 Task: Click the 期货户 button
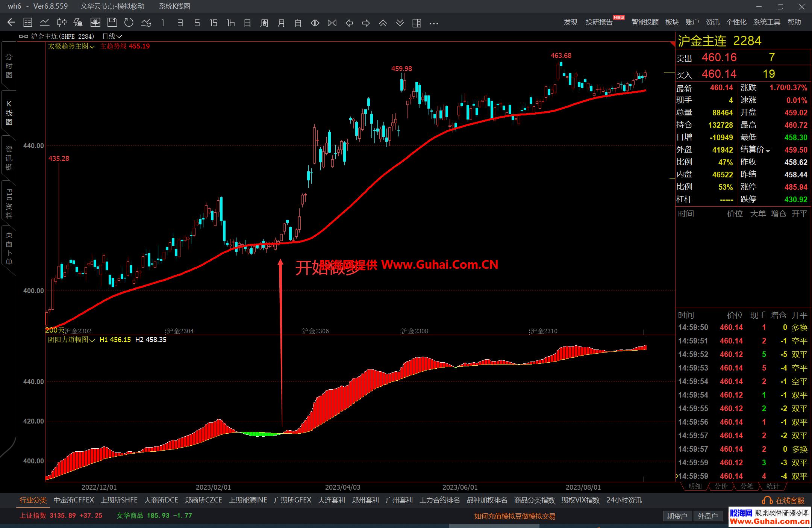click(677, 516)
